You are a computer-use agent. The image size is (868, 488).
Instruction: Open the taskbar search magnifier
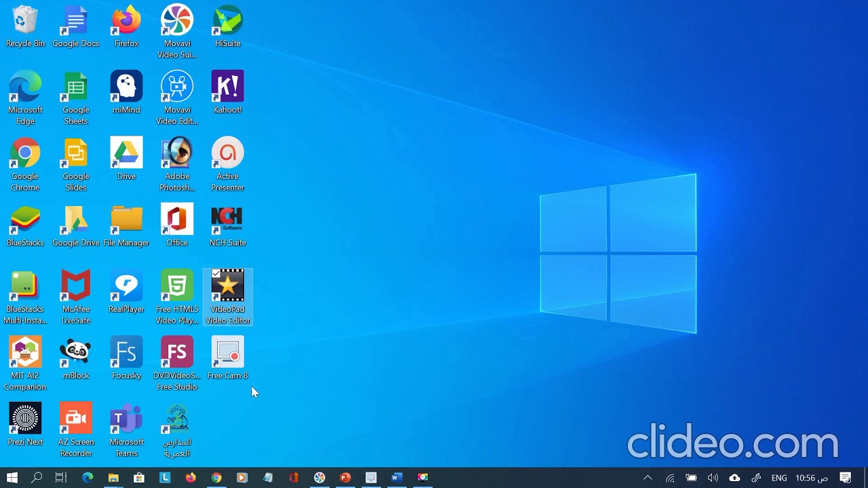[37, 478]
